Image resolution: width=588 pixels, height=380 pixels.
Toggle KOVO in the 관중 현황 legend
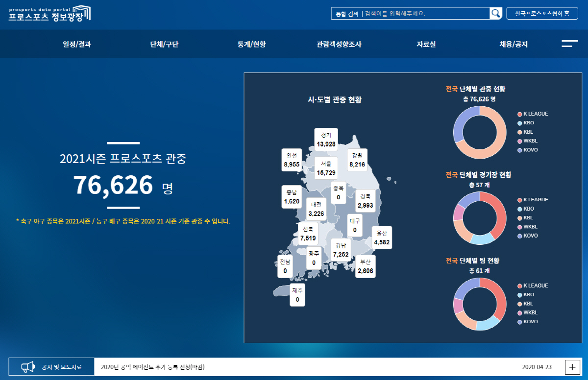click(x=528, y=150)
